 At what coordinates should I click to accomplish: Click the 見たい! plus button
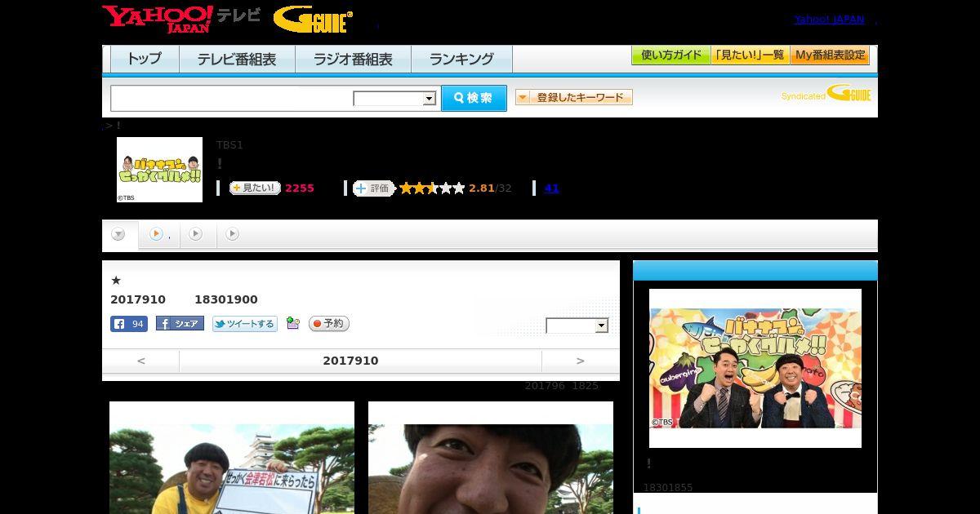coord(255,188)
